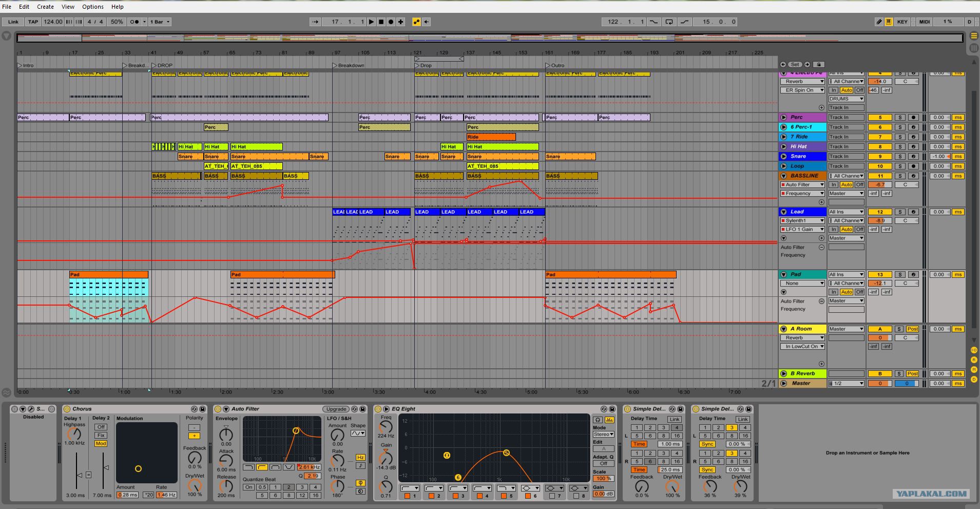Toggle EQ Eight spectrum analyzer button
980x509 pixels.
pyautogui.click(x=609, y=420)
